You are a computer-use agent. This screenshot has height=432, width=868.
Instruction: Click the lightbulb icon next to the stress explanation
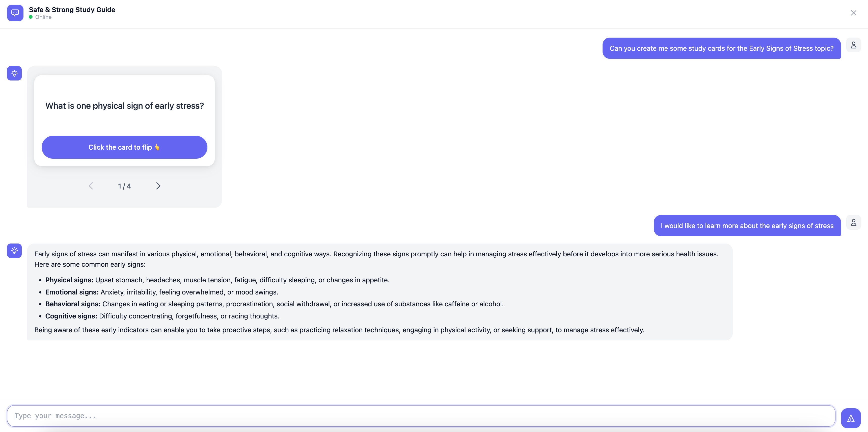click(x=14, y=251)
